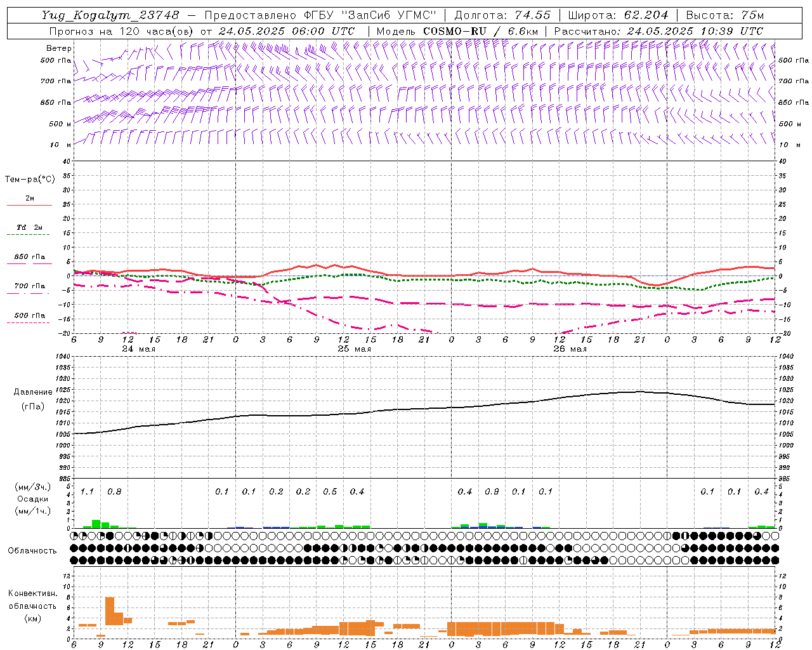812x650 pixels.
Task: Click the '0.5' three-hour precipitation value
Action: pos(330,492)
